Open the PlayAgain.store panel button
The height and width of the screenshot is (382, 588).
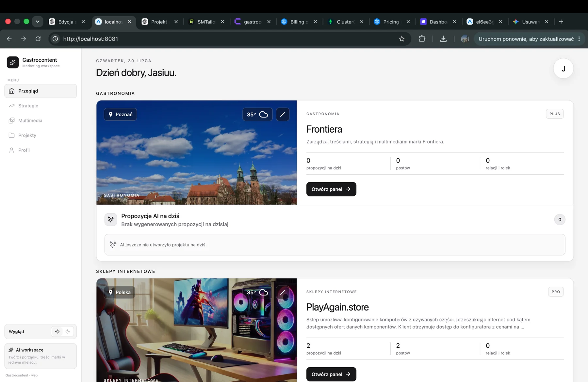(x=331, y=374)
